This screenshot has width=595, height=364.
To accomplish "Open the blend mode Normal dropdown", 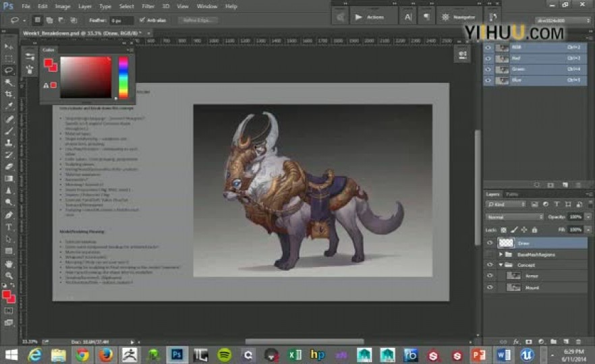I will [x=514, y=217].
